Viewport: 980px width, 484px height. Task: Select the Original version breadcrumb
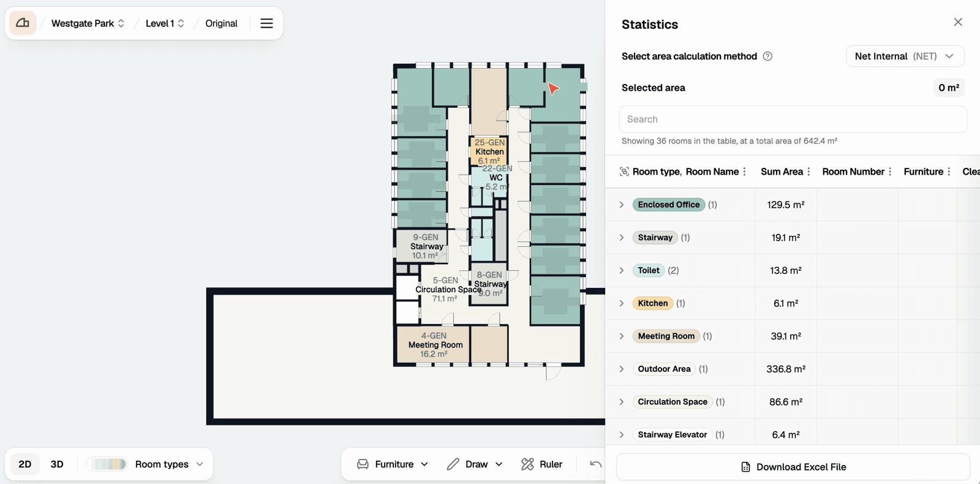pos(221,23)
